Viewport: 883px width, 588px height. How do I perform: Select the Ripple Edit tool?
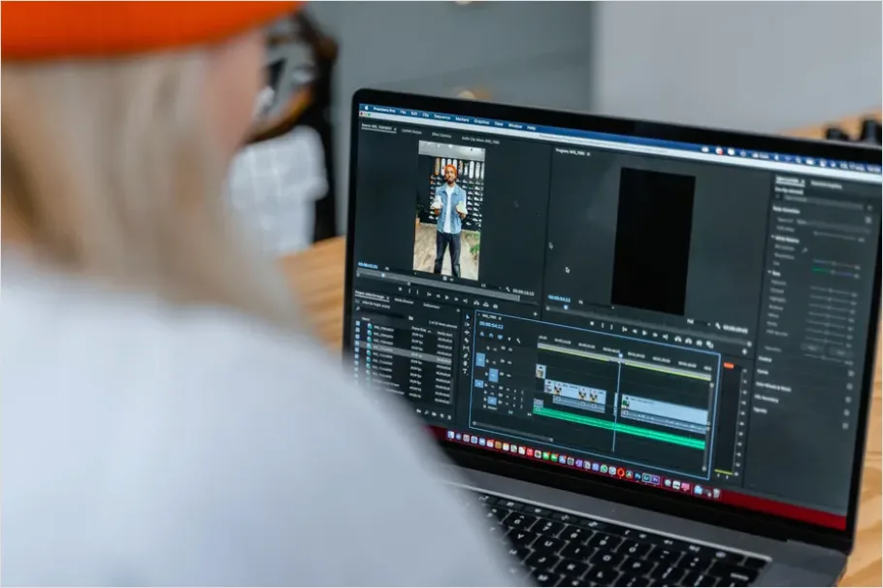point(468,332)
